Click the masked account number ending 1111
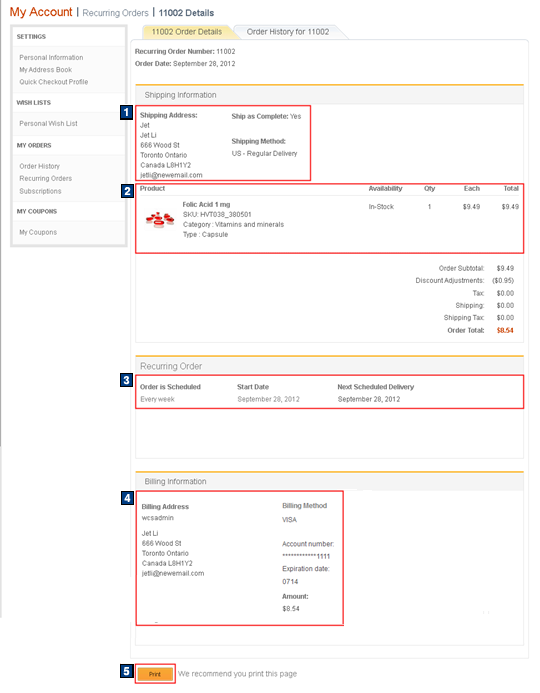This screenshot has height=693, width=540. pos(306,556)
